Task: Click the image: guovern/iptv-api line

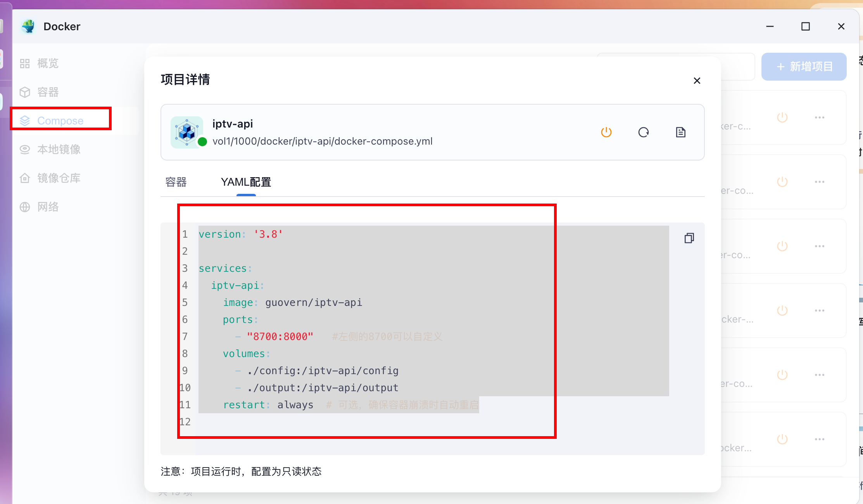Action: pyautogui.click(x=292, y=302)
